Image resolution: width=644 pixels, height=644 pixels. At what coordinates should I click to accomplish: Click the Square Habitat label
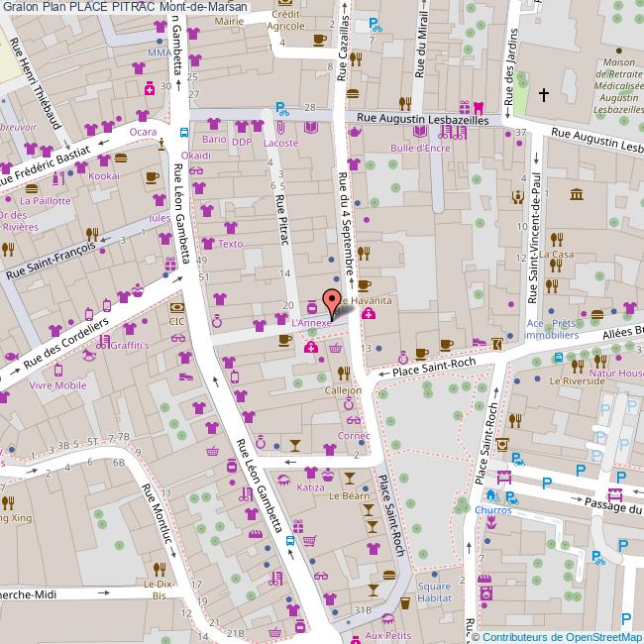pos(434,592)
